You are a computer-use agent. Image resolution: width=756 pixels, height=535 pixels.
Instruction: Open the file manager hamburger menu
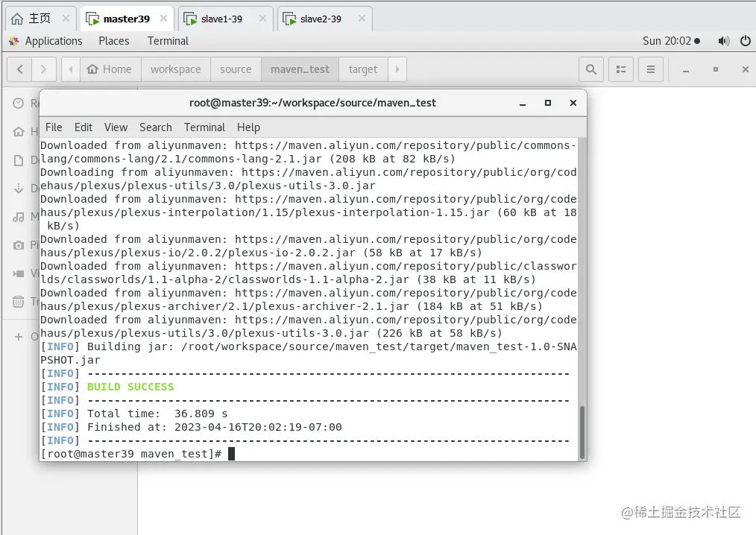pyautogui.click(x=651, y=69)
